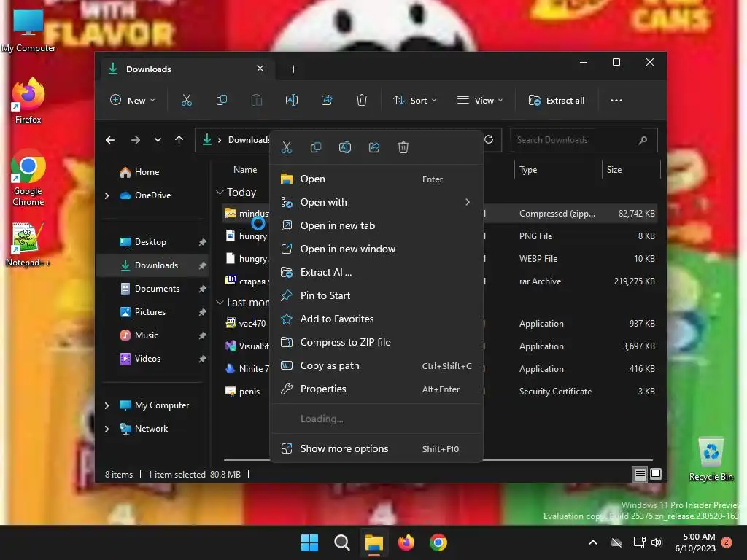Screen dimensions: 747x560
Task: Open the See more ellipsis menu
Action: pyautogui.click(x=616, y=101)
